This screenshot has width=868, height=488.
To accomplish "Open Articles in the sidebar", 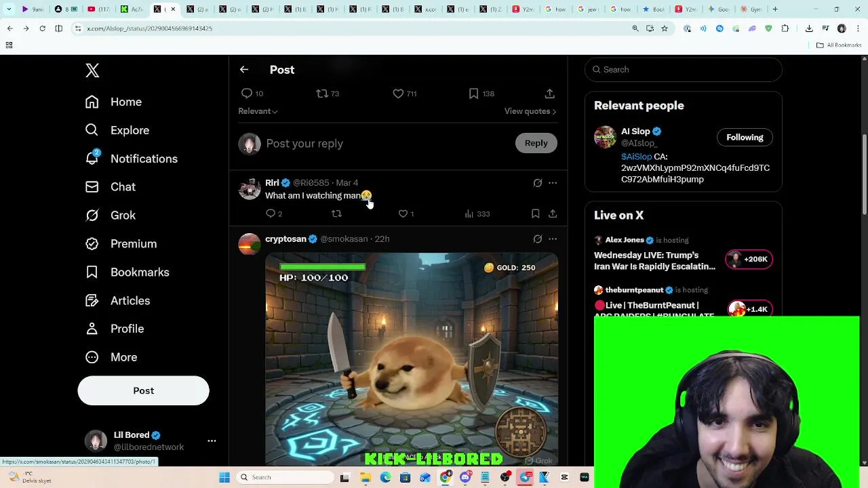I will click(117, 301).
